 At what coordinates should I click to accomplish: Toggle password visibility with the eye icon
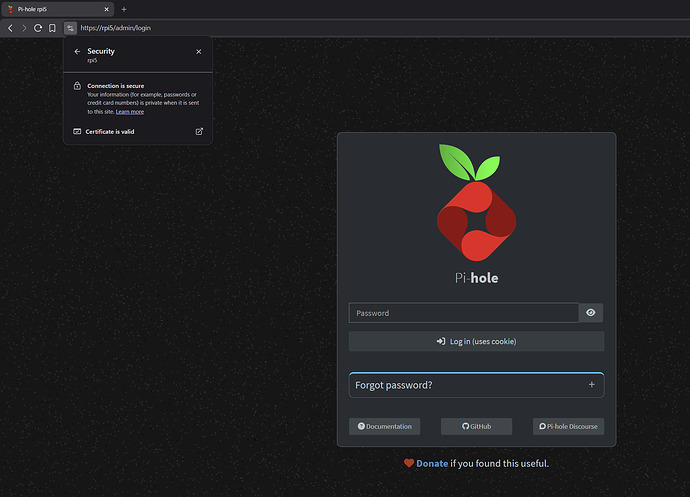point(591,313)
